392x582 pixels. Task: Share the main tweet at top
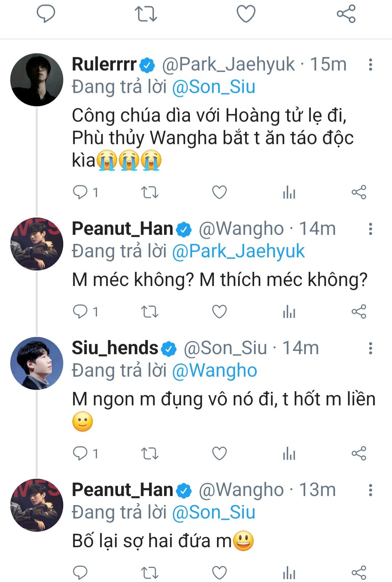tap(346, 14)
